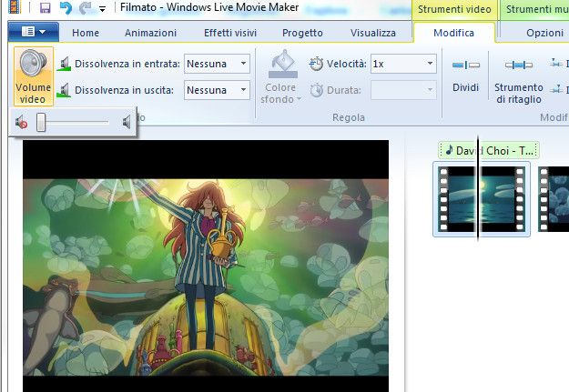Click the video preview frame
The image size is (569, 392).
pos(206,266)
